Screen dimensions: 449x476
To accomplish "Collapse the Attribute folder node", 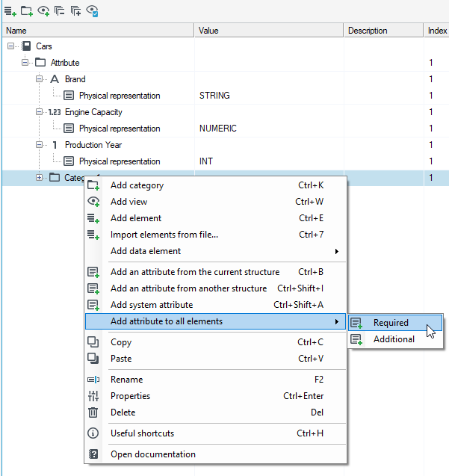I will pos(25,63).
